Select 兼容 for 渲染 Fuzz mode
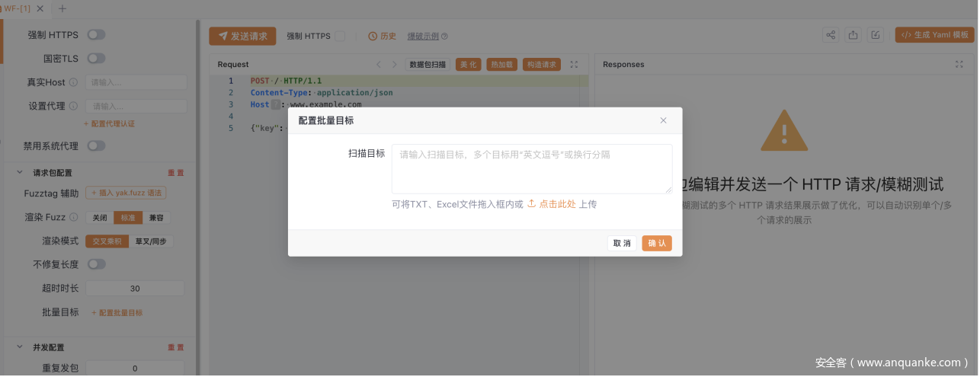980x377 pixels. point(157,218)
